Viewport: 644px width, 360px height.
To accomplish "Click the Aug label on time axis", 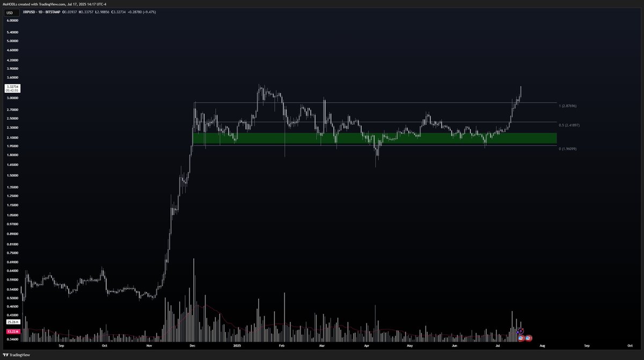I will pos(543,346).
